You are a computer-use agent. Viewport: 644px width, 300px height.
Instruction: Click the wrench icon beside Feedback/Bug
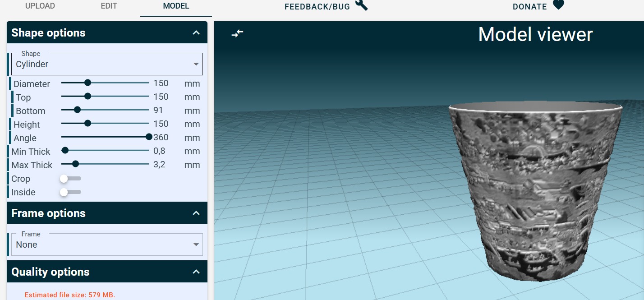pyautogui.click(x=362, y=5)
